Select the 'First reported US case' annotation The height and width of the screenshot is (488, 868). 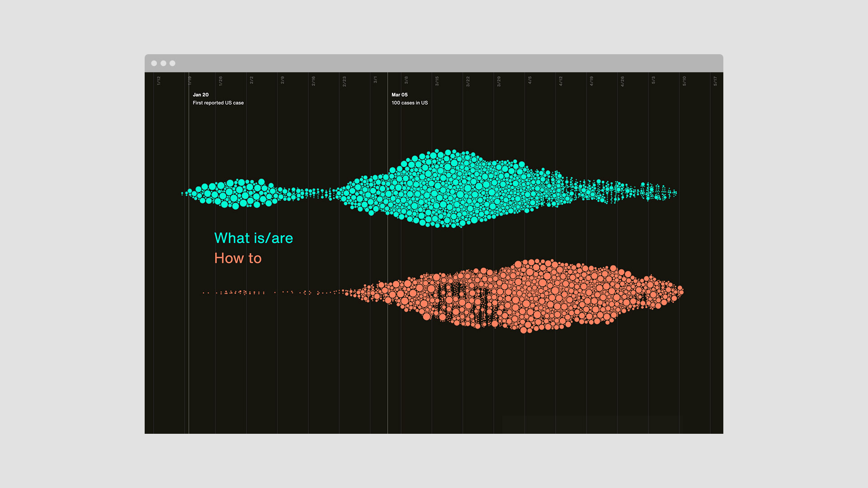pyautogui.click(x=218, y=103)
